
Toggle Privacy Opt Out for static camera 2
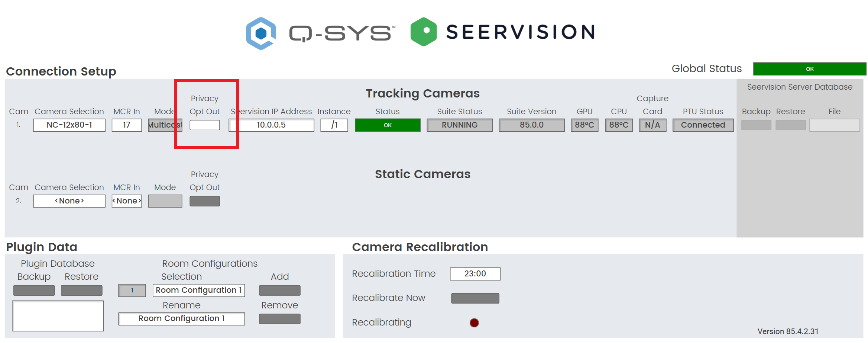point(204,201)
